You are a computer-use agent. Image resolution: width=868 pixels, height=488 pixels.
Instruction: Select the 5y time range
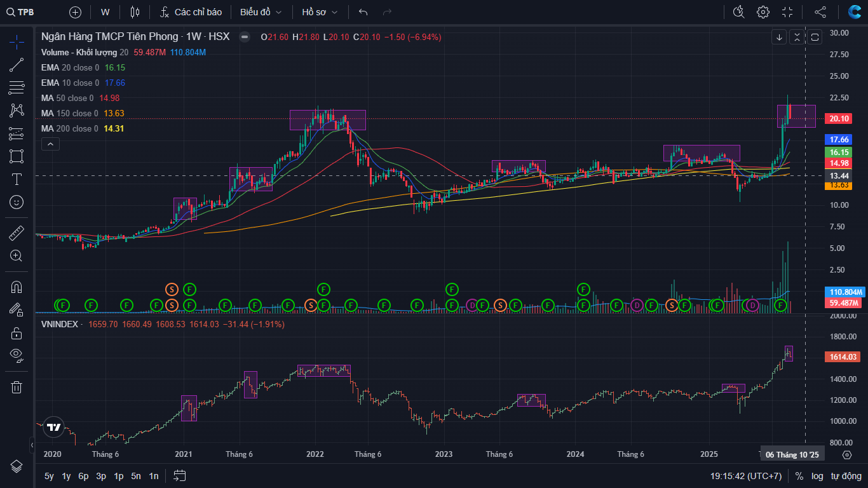coord(49,476)
